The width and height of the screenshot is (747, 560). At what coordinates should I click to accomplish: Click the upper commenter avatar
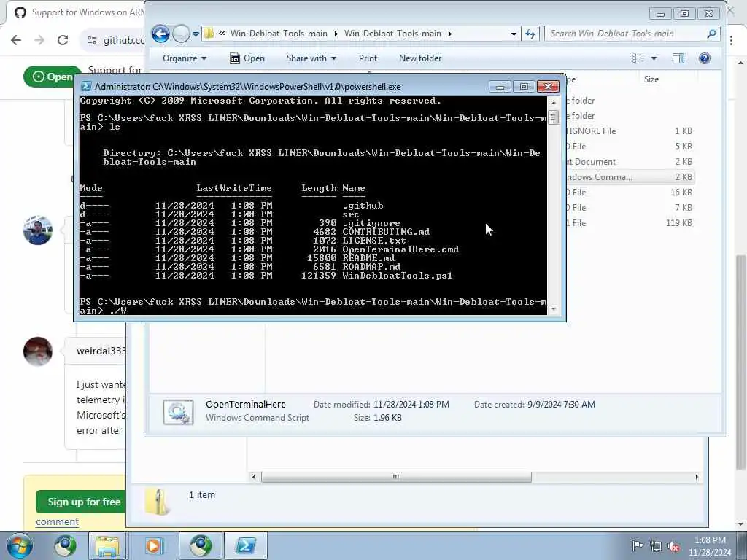(38, 230)
